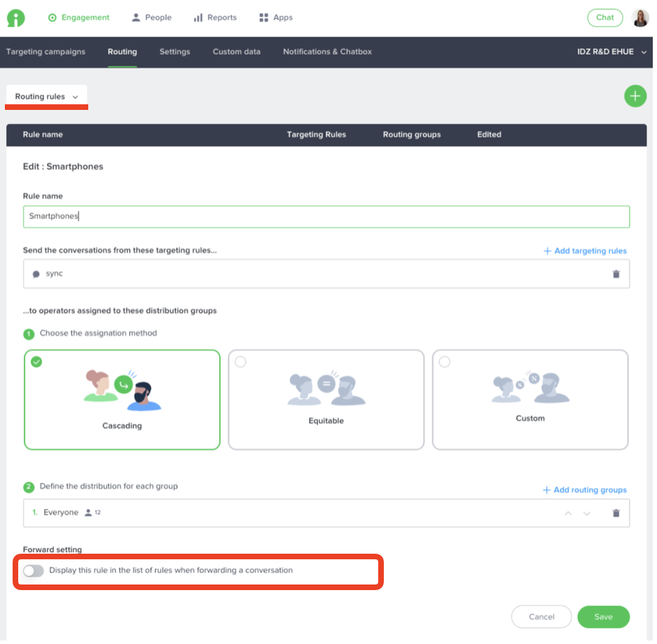Select the Custom assignation method
Viewport: 657px width, 644px height.
(x=530, y=400)
